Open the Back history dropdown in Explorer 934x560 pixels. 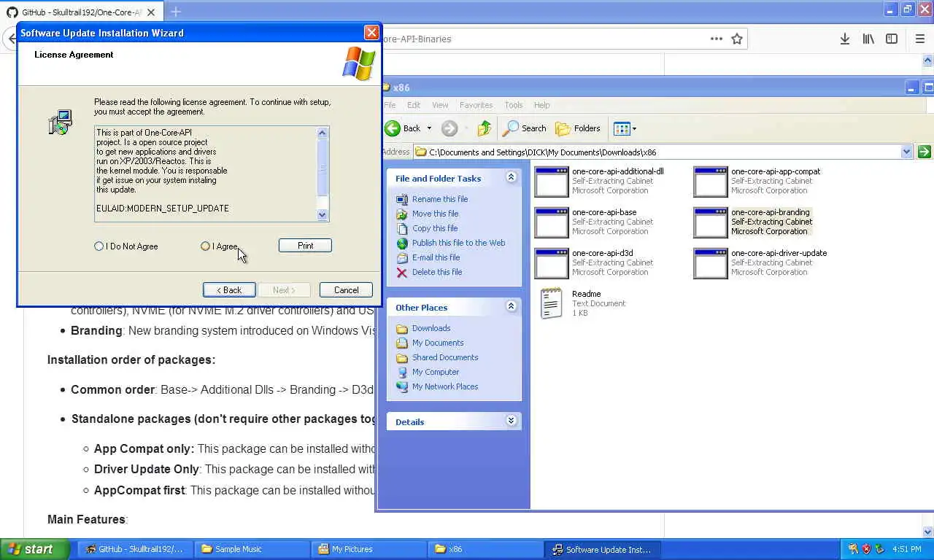click(429, 128)
